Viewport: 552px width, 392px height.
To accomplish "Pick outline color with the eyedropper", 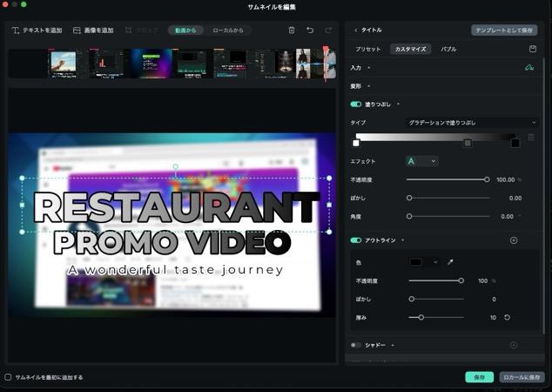I will pos(450,262).
